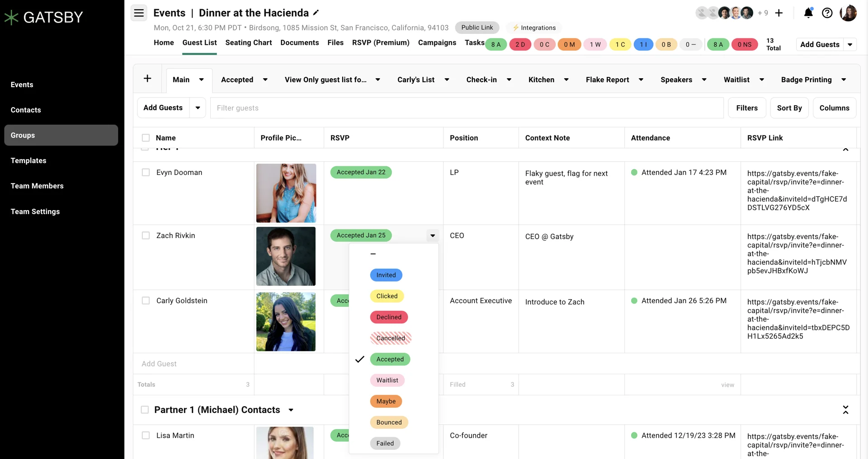Click the 1 W waitlist status badge
868x459 pixels.
595,44
